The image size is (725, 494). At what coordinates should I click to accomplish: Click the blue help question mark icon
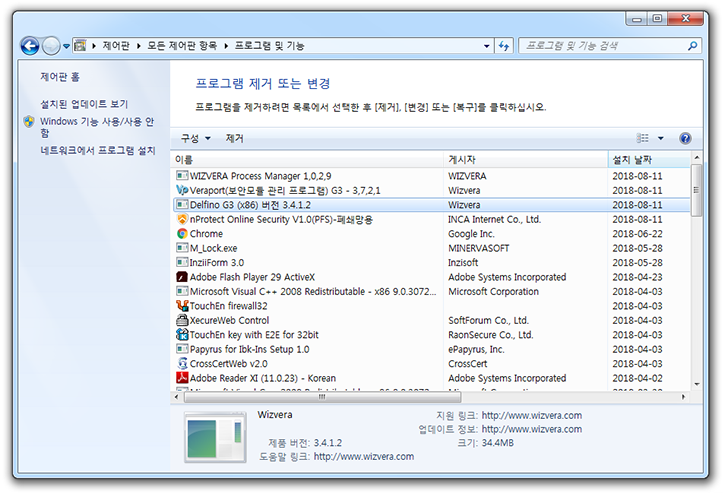685,138
